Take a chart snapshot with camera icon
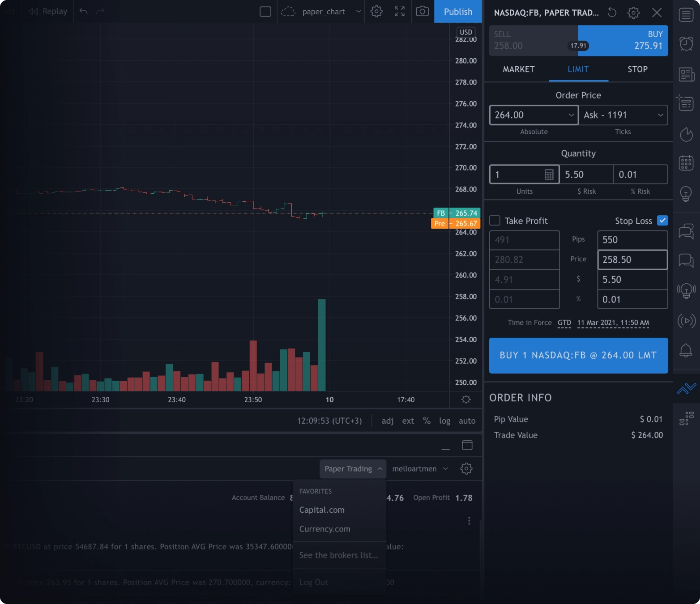The width and height of the screenshot is (700, 604). point(422,11)
